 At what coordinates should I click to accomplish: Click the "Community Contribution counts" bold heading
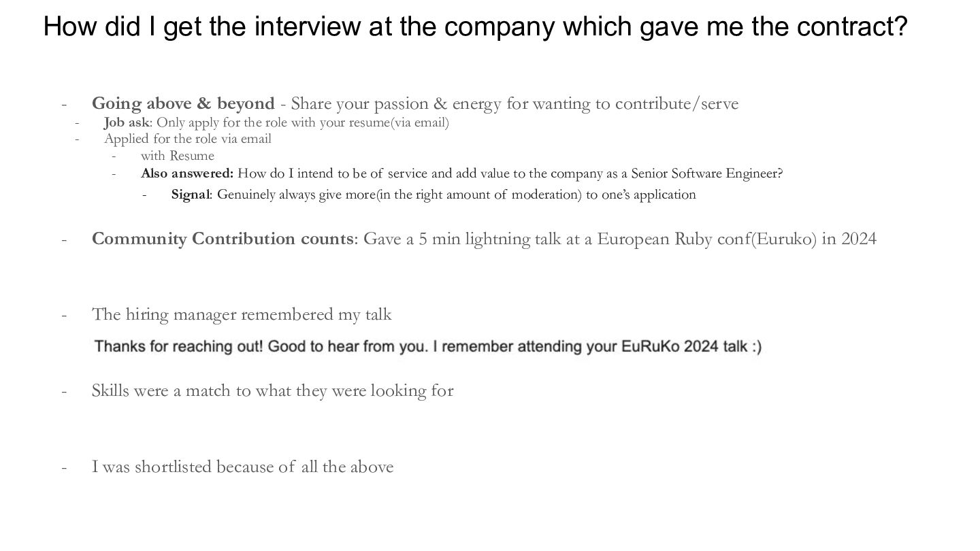(222, 239)
